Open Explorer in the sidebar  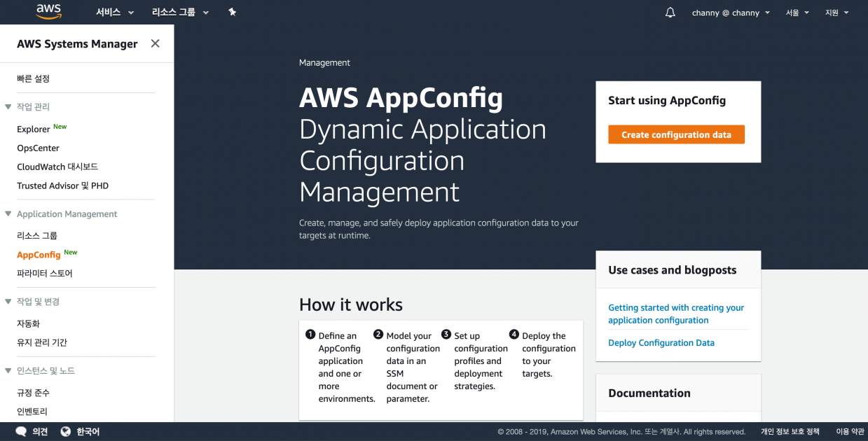coord(33,129)
